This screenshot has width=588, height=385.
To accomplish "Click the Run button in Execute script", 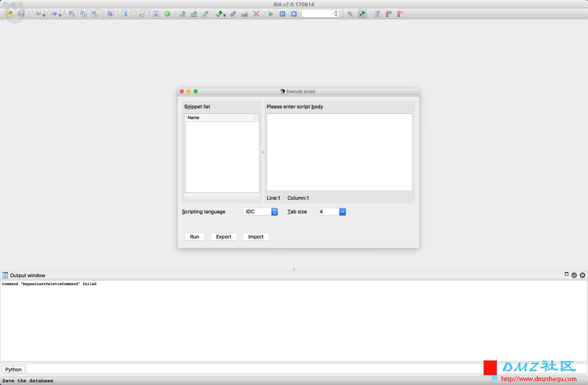I will pyautogui.click(x=195, y=237).
